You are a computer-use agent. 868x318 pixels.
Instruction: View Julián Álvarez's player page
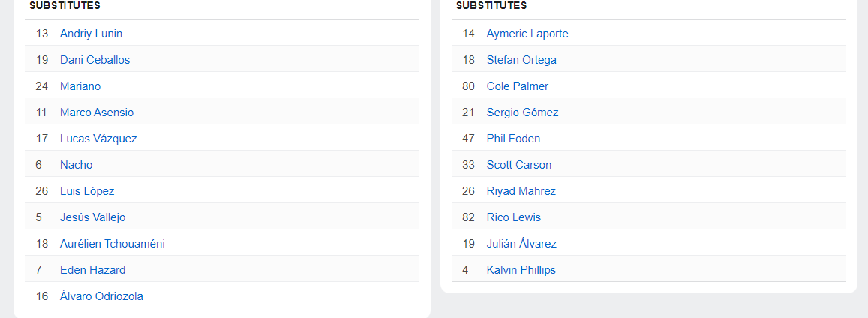(521, 244)
